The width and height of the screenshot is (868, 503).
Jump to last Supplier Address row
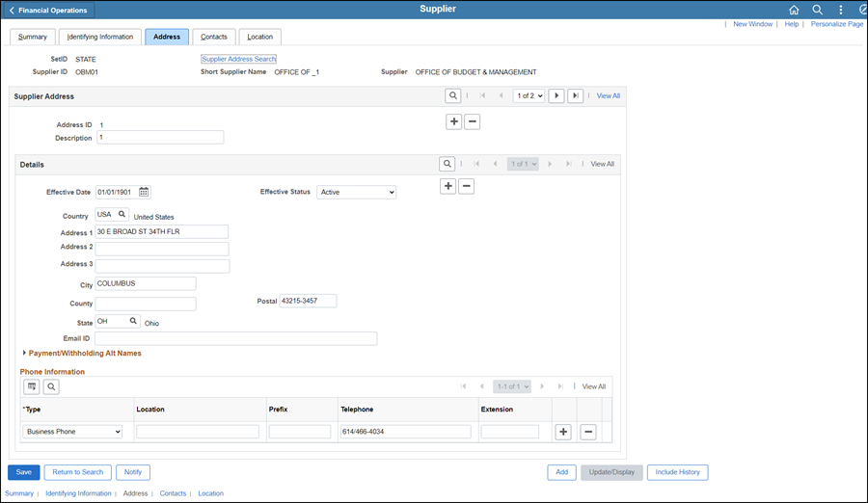tap(576, 95)
